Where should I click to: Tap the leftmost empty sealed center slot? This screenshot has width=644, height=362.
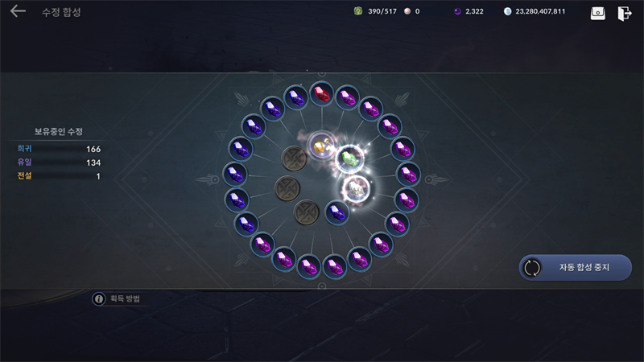pyautogui.click(x=287, y=188)
